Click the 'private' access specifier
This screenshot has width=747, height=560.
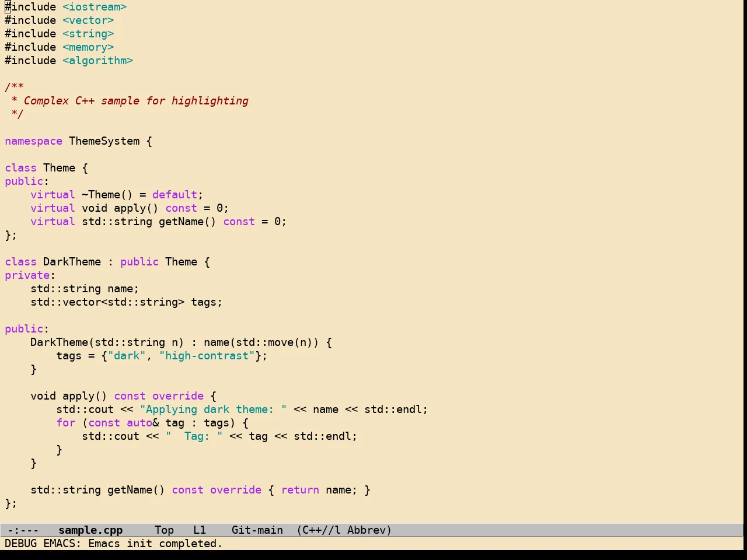pos(27,275)
